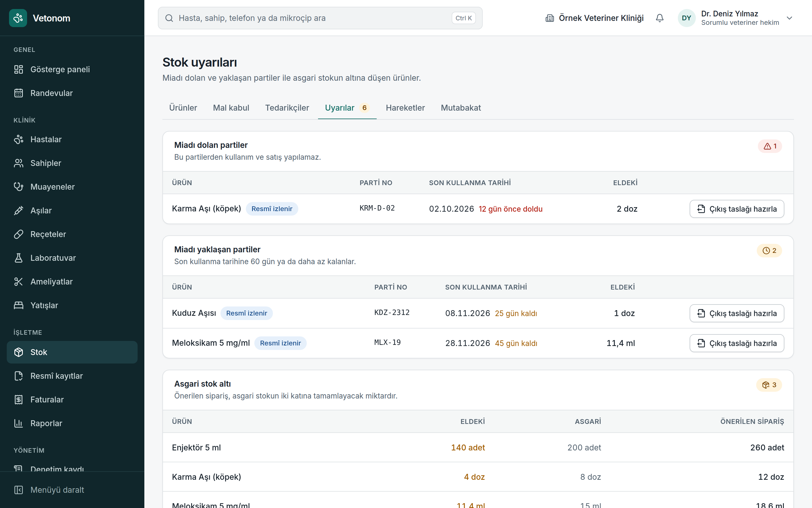Viewport: 812px width, 508px height.
Task: Open Laboratuvar flask item
Action: (x=72, y=258)
